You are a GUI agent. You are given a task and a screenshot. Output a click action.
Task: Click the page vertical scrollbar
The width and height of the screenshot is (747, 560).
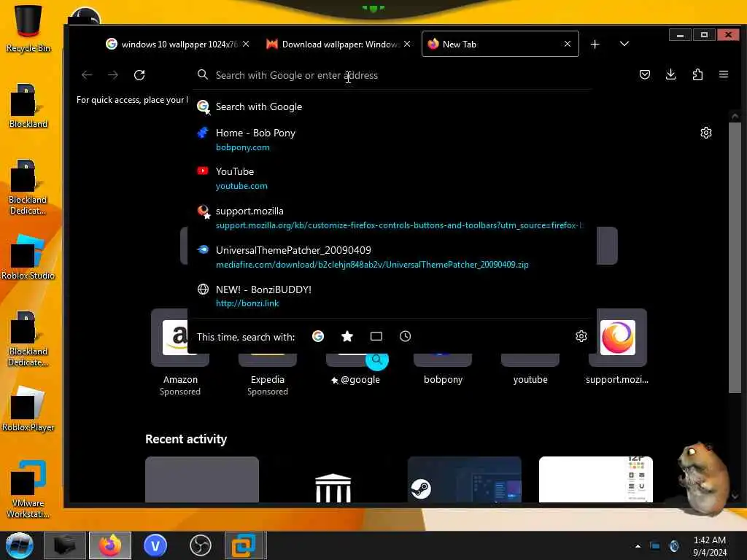click(735, 257)
